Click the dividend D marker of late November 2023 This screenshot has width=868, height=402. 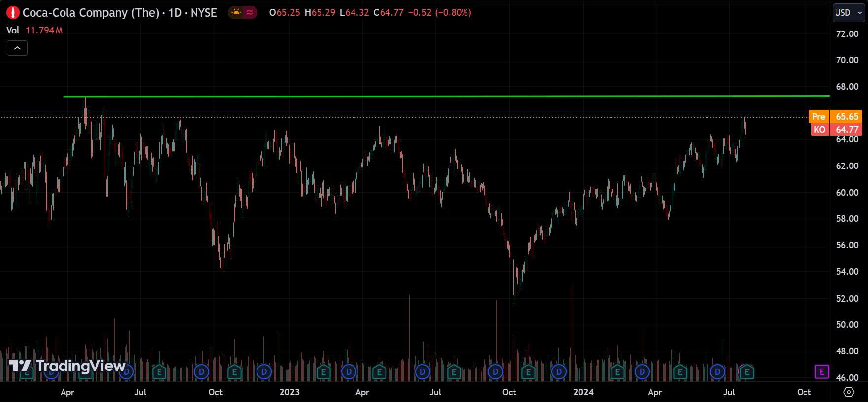(559, 372)
